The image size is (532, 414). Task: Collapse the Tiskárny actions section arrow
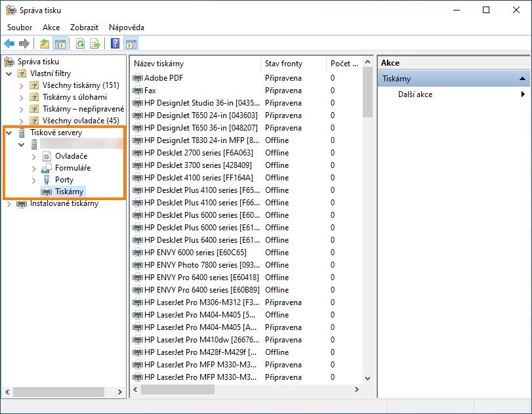[522, 79]
